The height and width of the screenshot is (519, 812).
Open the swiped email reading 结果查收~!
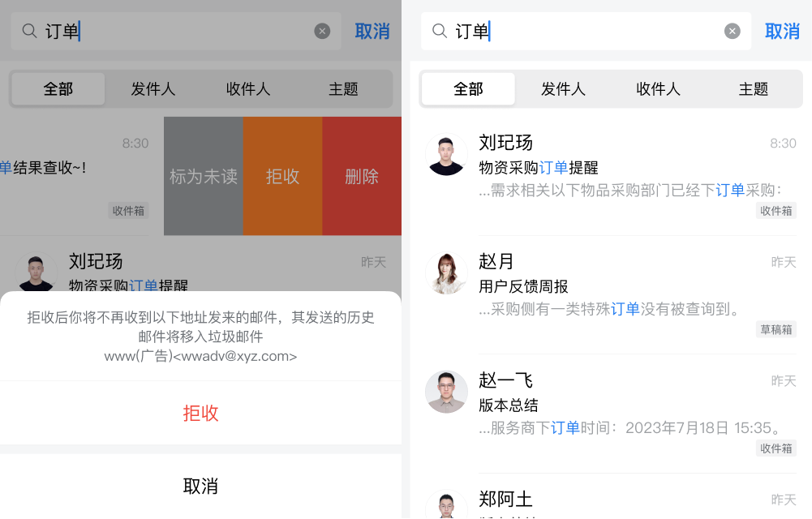82,176
